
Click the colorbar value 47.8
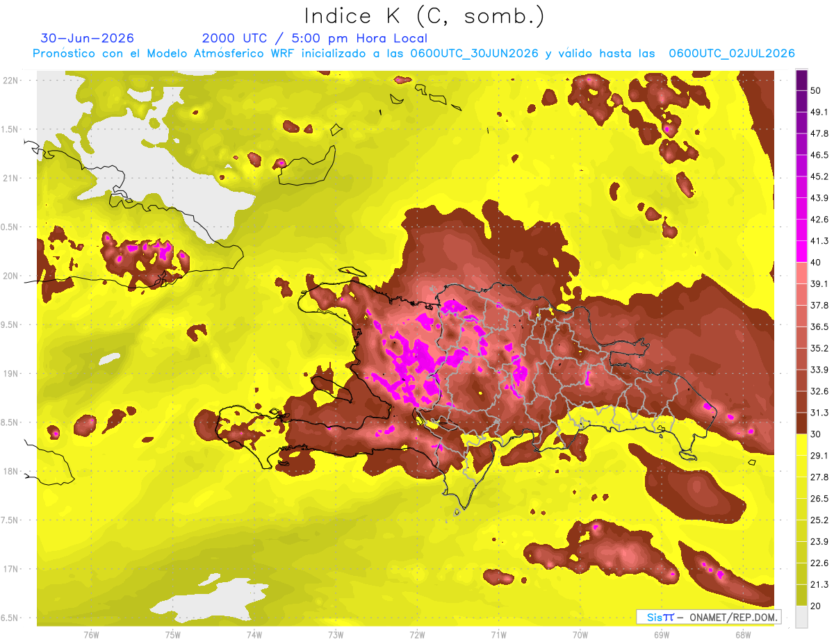[819, 133]
